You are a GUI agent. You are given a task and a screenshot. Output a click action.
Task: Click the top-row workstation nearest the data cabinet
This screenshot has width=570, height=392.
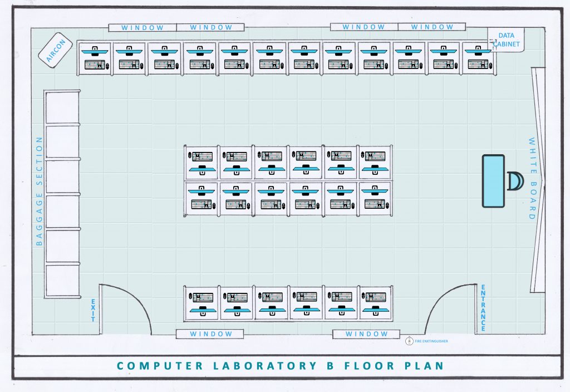[x=478, y=58]
